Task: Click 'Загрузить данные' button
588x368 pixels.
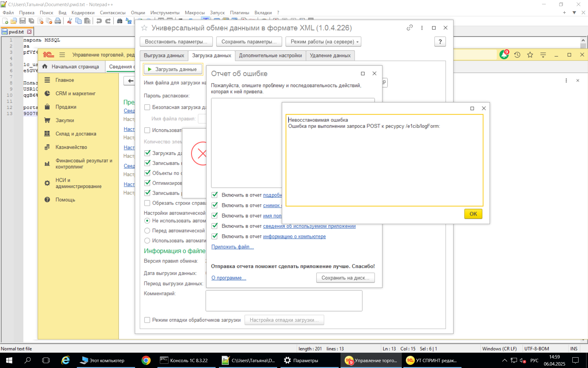Action: [x=173, y=69]
